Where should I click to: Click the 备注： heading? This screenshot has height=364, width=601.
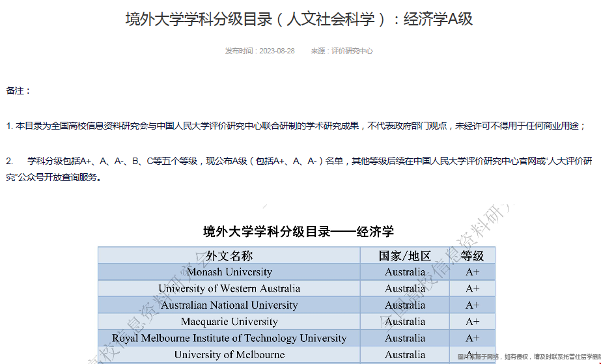pos(18,91)
